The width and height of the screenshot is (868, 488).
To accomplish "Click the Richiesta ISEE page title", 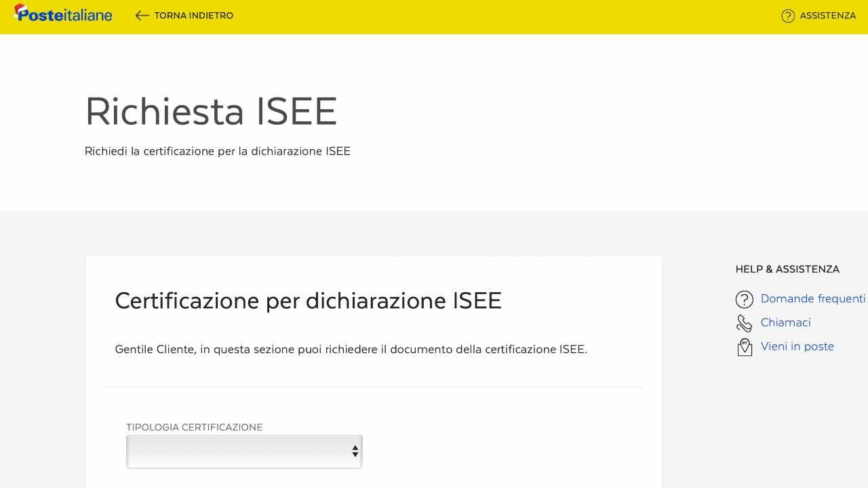I will pyautogui.click(x=211, y=110).
